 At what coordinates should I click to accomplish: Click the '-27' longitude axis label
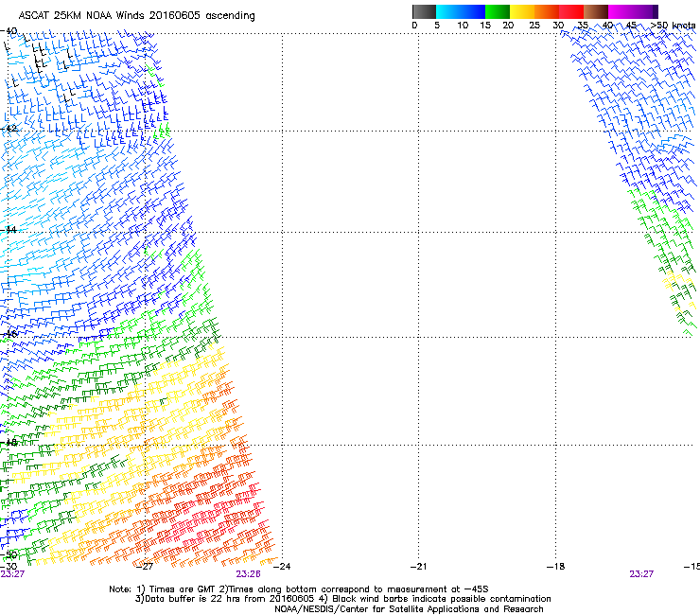(144, 567)
